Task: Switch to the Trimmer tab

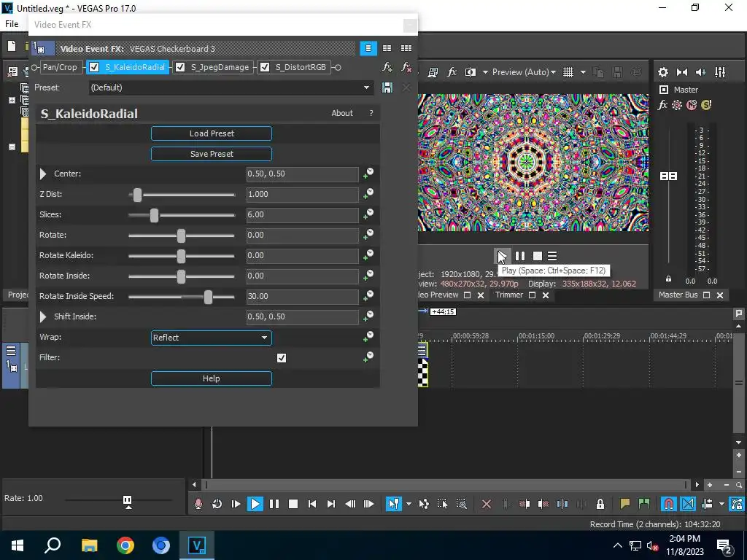Action: click(x=508, y=295)
